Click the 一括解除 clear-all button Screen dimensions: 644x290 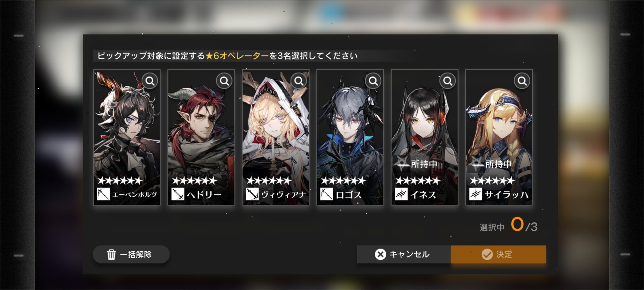(131, 254)
